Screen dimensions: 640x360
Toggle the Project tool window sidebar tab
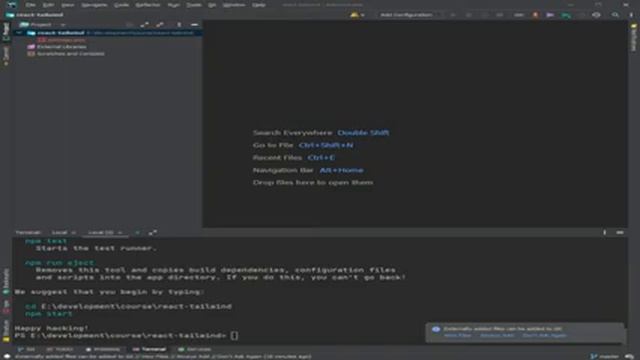pos(6,31)
